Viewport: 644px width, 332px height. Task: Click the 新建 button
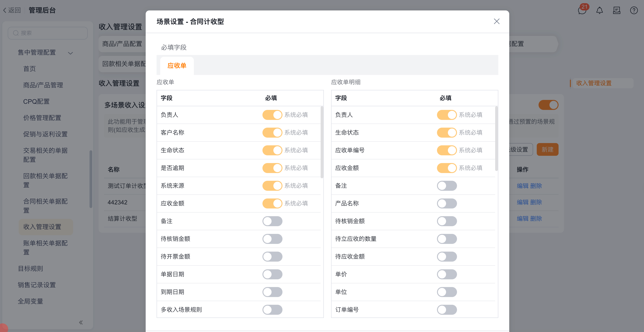pos(547,149)
